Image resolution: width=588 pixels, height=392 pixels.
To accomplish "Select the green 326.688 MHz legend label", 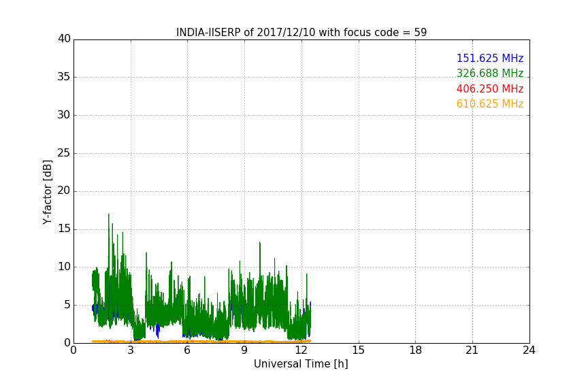I will [x=490, y=73].
